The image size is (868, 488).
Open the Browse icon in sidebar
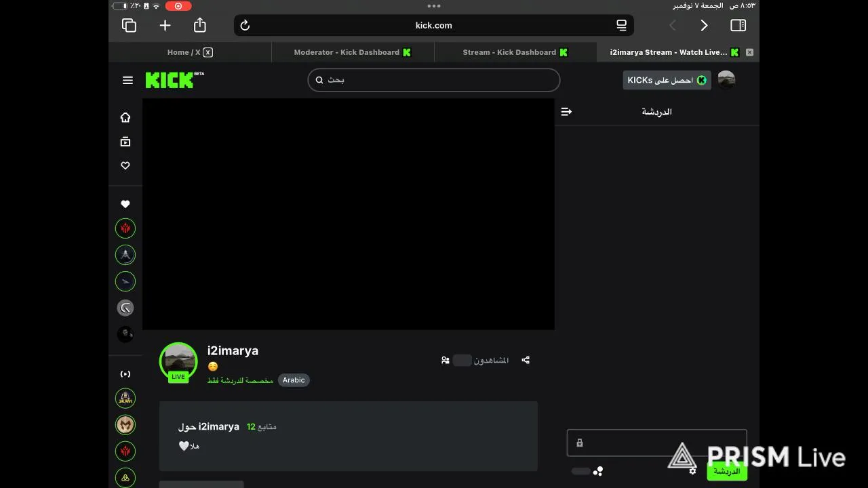125,142
